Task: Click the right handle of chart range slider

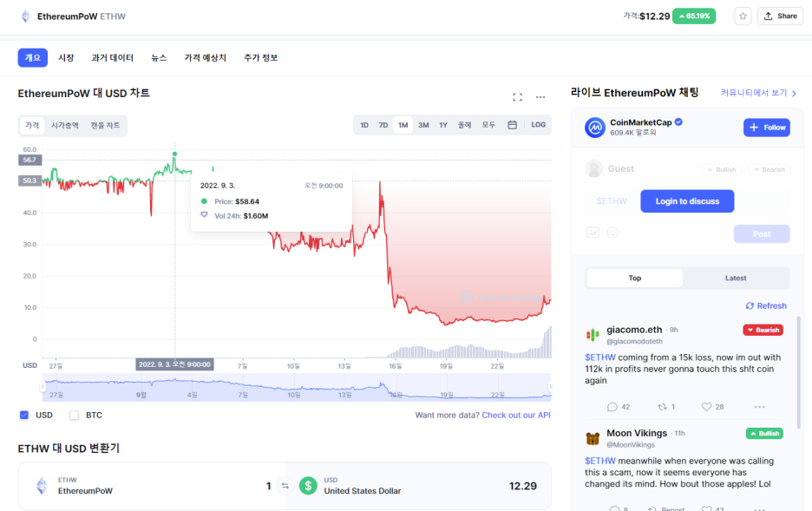Action: [x=550, y=387]
